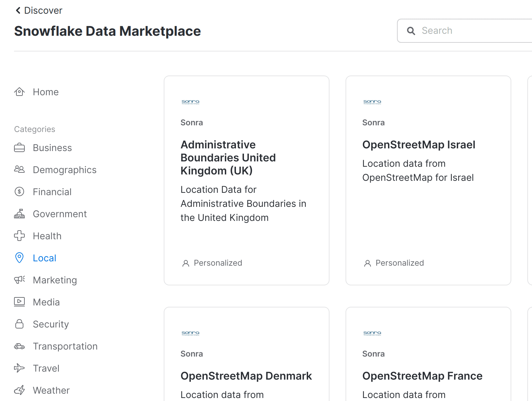Click the Health cross icon
532x401 pixels.
tap(19, 236)
